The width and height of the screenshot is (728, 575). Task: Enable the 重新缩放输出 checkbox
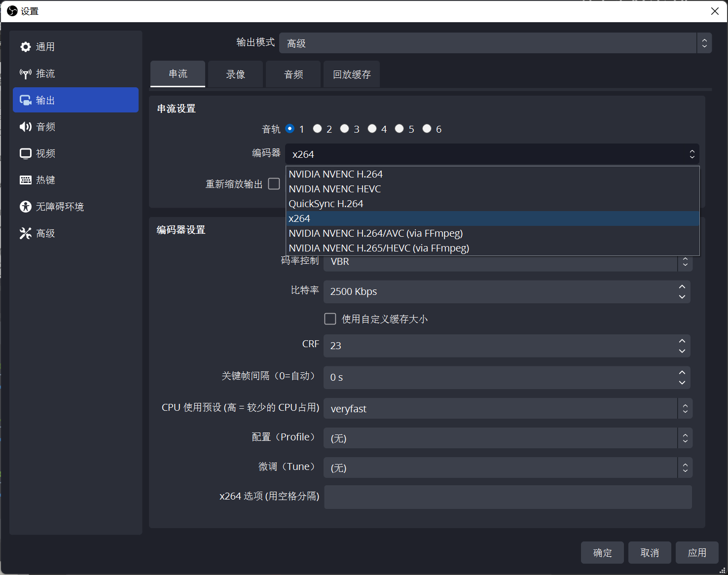(x=274, y=183)
